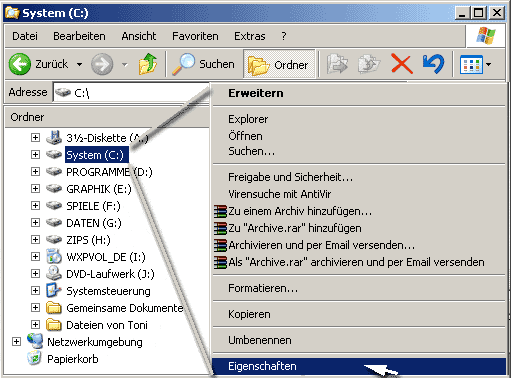Expand the GRAPHIK (E:) tree node
Screen dimensions: 511x378
[x=35, y=189]
